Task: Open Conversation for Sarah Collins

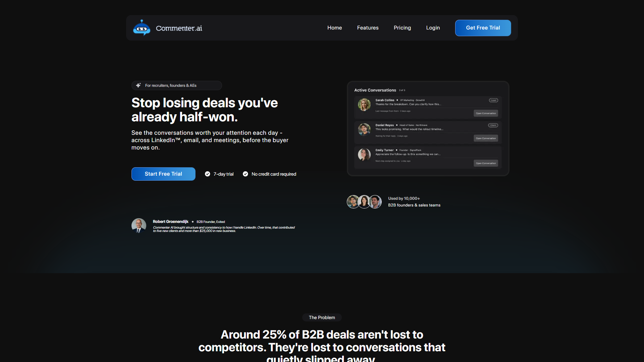Action: pos(486,113)
